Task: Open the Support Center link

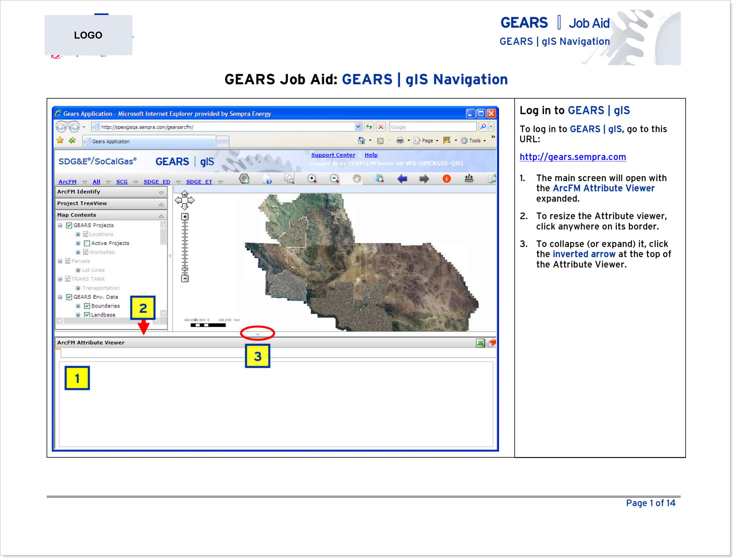Action: pos(333,155)
